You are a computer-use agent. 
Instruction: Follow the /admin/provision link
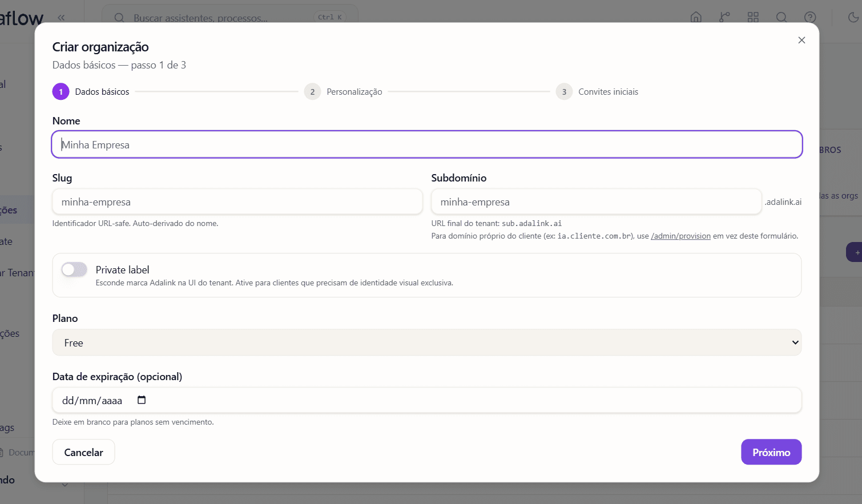tap(680, 236)
